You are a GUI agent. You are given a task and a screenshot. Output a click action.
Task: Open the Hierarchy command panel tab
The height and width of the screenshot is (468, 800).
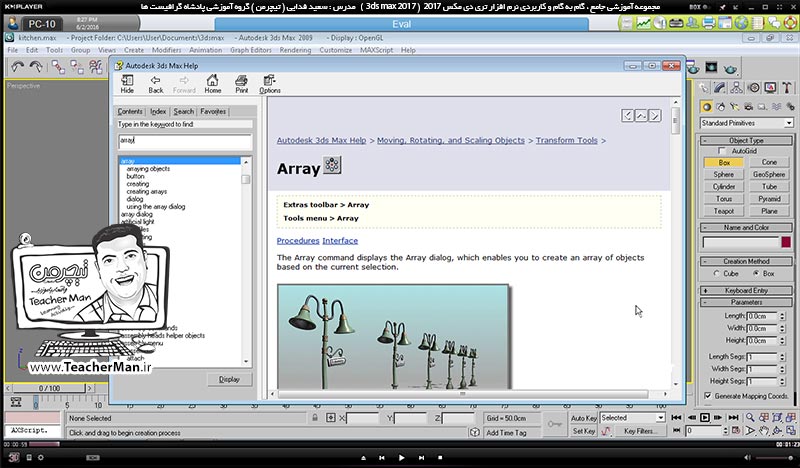coord(736,88)
